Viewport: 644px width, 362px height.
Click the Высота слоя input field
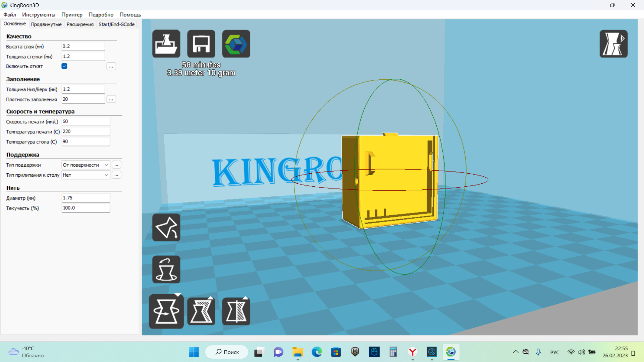coord(83,46)
